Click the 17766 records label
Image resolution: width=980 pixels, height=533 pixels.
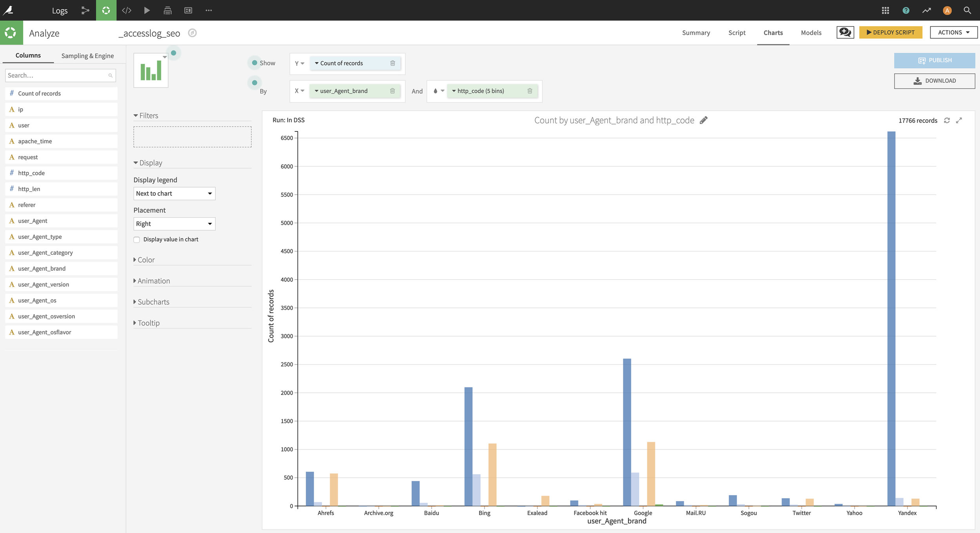(918, 120)
